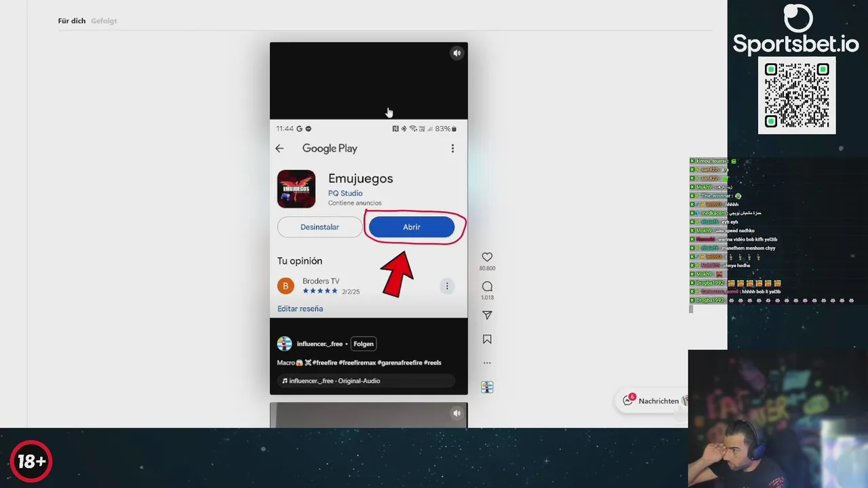Viewport: 868px width, 488px height.
Task: Like the reel with the heart icon
Action: point(487,257)
